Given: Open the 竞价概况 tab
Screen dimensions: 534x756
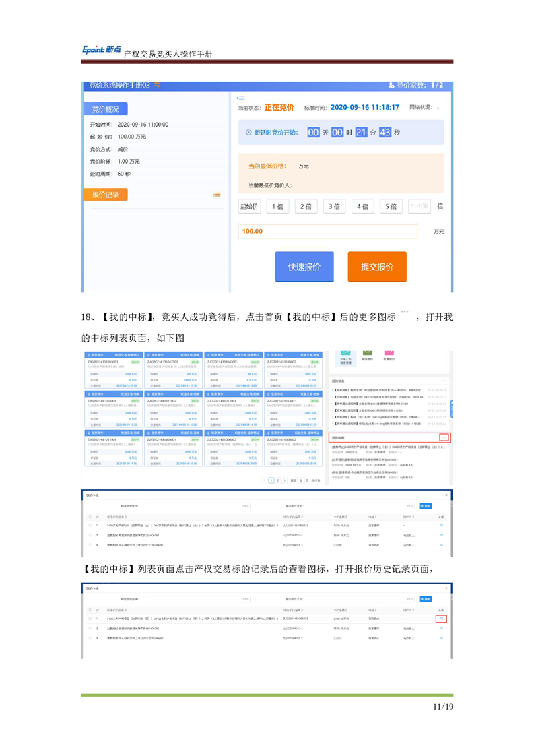Looking at the screenshot, I should coord(105,109).
